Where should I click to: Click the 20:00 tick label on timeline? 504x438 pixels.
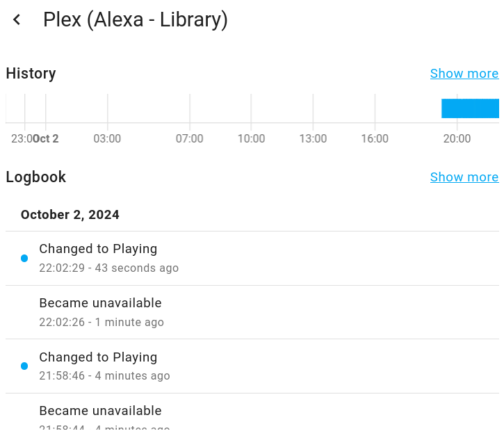coord(457,139)
